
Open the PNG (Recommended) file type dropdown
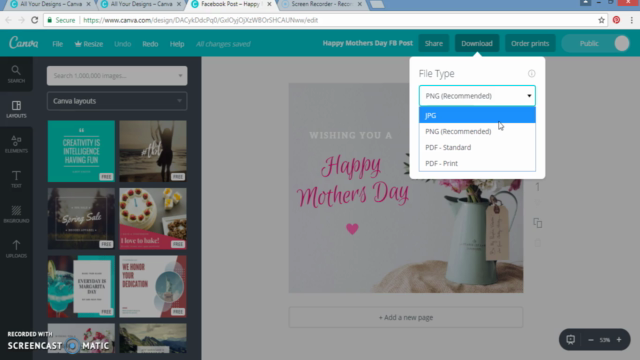click(x=477, y=96)
